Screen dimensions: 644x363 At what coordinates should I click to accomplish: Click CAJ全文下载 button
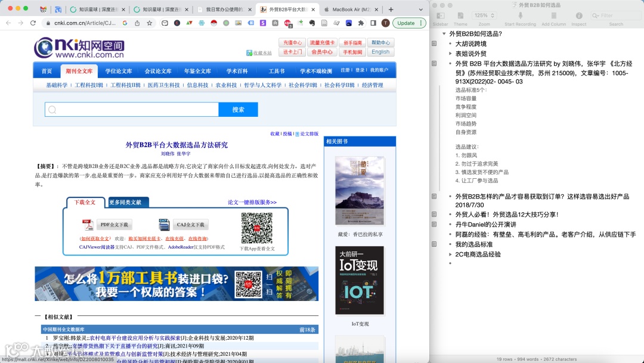(x=191, y=225)
